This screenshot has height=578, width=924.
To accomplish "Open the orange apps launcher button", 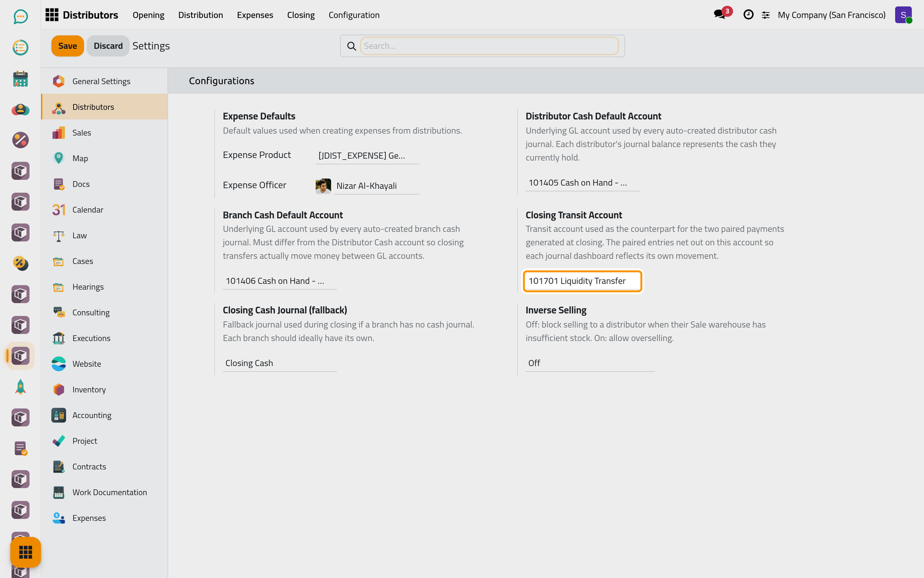I will click(26, 552).
